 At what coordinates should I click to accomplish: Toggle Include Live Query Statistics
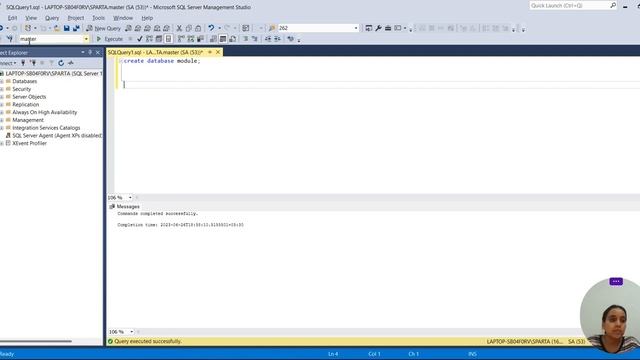191,39
